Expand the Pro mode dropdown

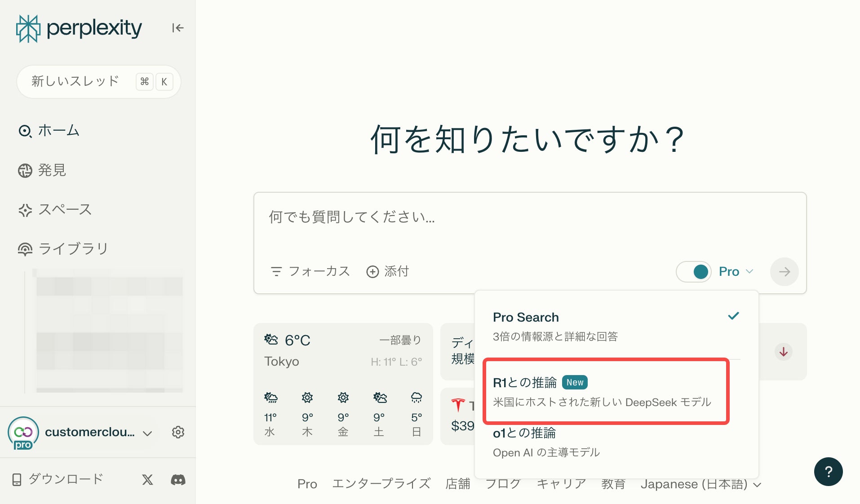(x=736, y=271)
